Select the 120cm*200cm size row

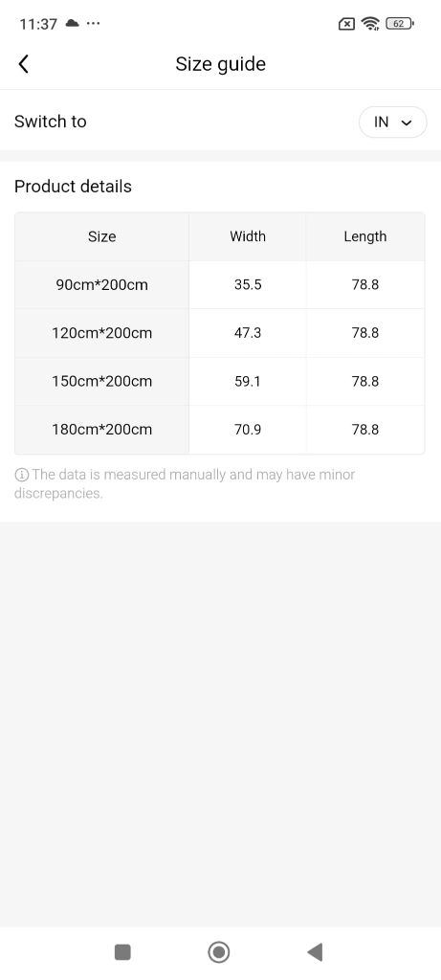coord(220,333)
